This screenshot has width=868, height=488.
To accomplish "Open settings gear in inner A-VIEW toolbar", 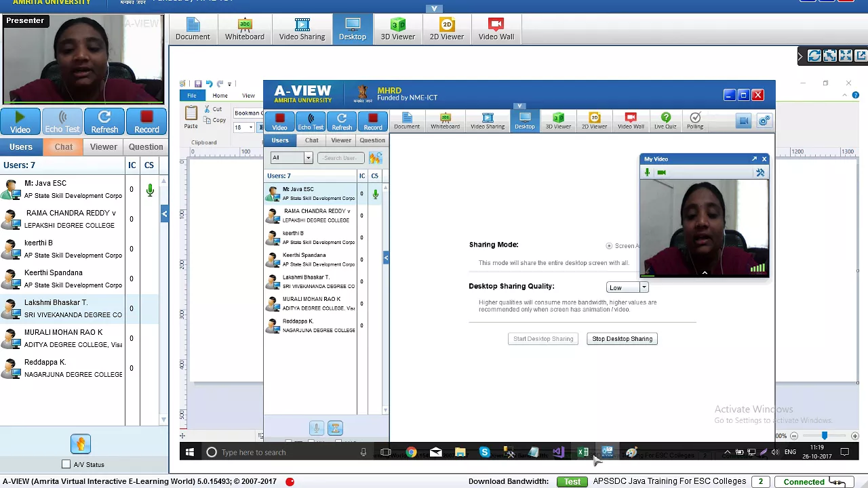I will 764,121.
